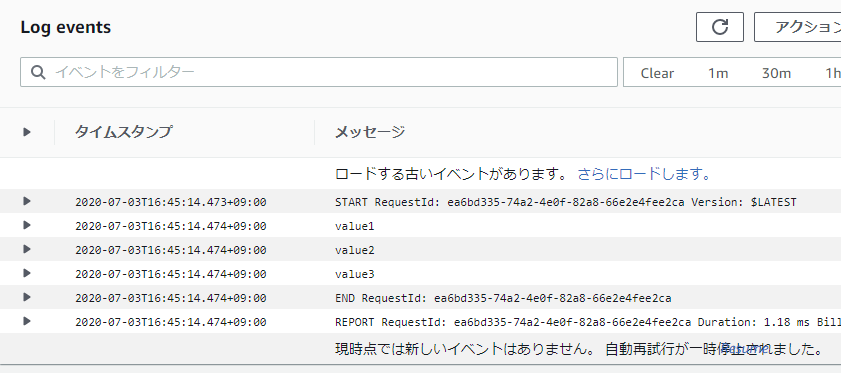Viewport: 841px width, 373px height.
Task: Click the メッセージ column header
Action: point(370,131)
